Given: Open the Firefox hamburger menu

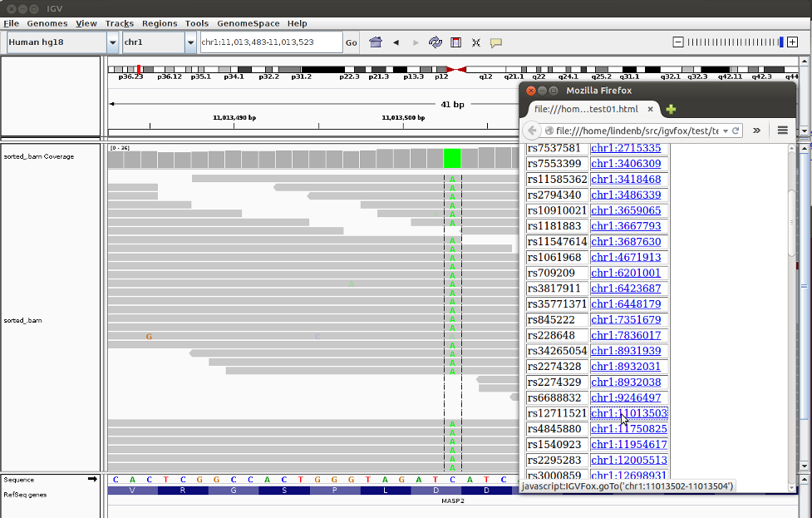Looking at the screenshot, I should [x=782, y=131].
